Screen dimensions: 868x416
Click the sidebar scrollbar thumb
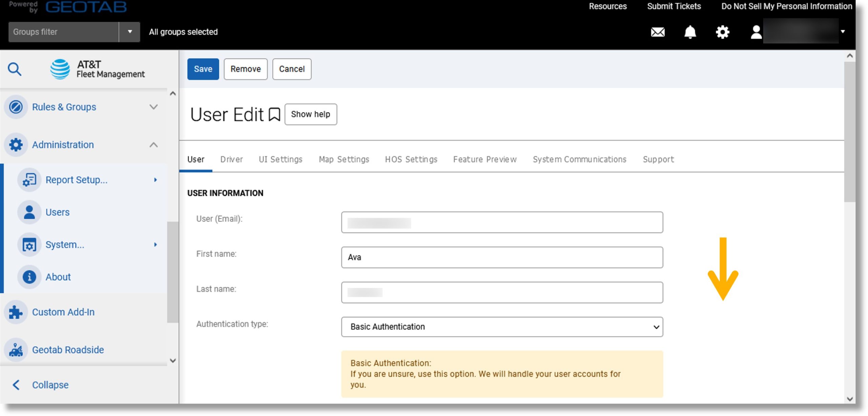173,272
